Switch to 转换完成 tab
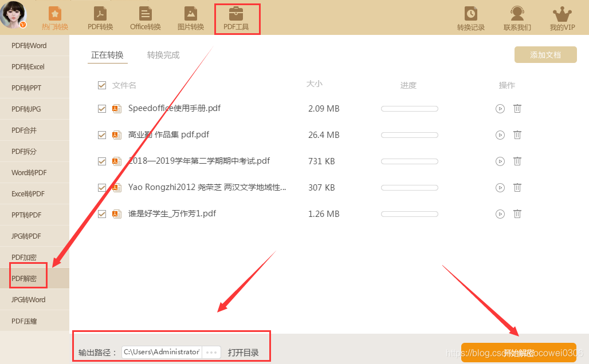The height and width of the screenshot is (364, 589). 163,55
